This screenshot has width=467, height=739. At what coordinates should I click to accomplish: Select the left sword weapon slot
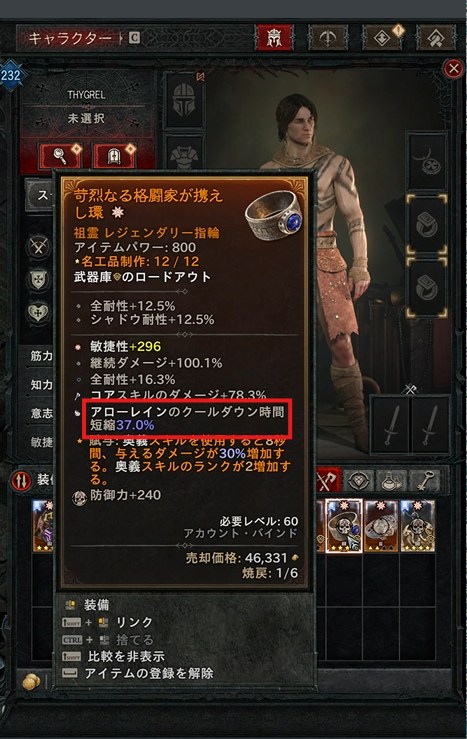click(x=391, y=426)
